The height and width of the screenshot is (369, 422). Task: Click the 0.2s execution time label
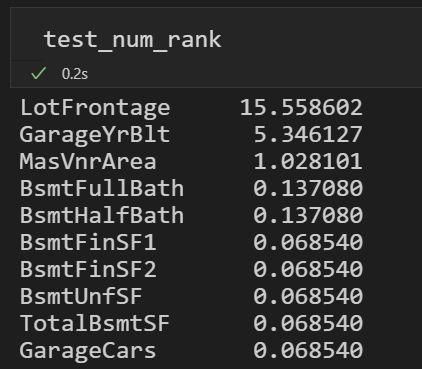(75, 74)
